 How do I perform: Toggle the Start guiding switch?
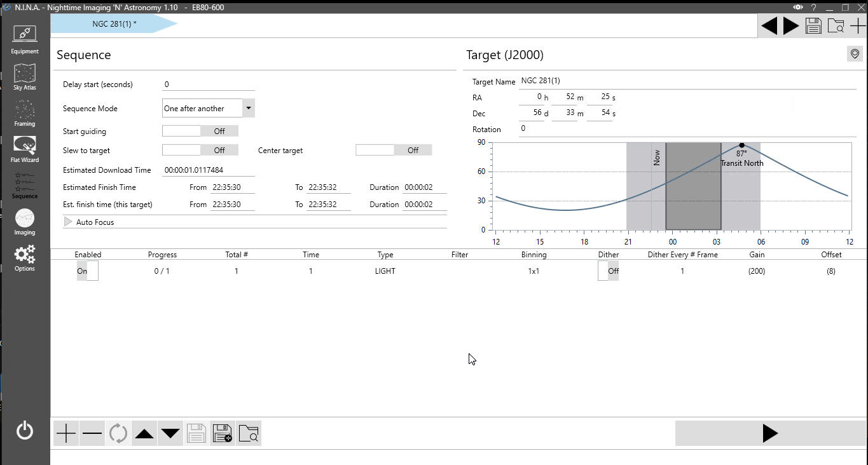(x=200, y=131)
